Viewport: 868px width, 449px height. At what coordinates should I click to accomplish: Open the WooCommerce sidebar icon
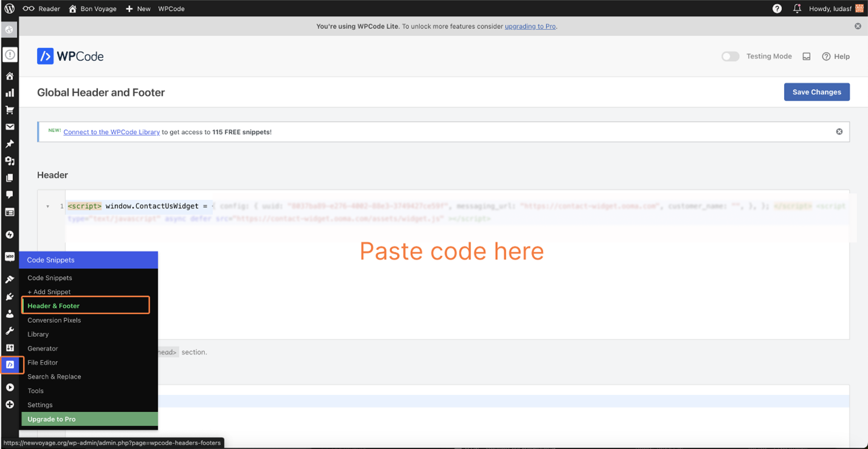(x=10, y=257)
